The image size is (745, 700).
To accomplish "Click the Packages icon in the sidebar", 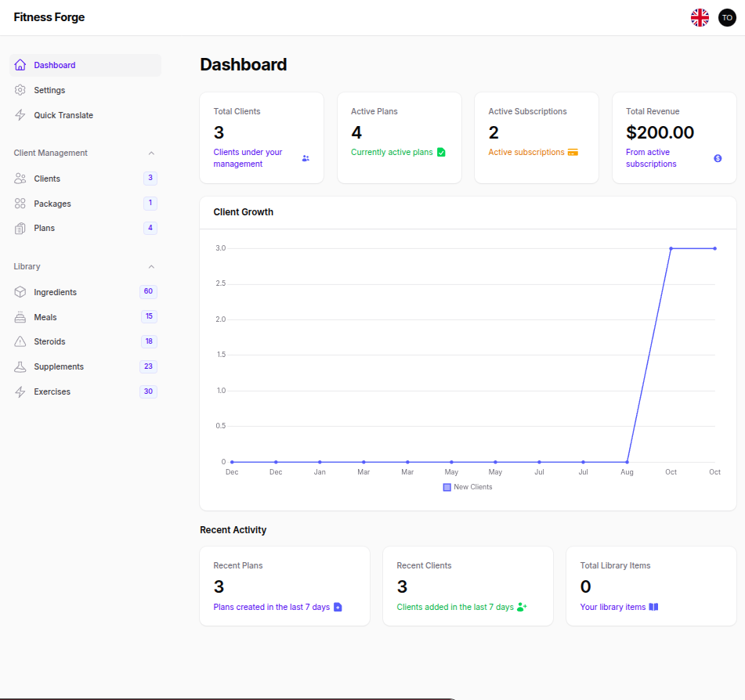I will [x=20, y=203].
